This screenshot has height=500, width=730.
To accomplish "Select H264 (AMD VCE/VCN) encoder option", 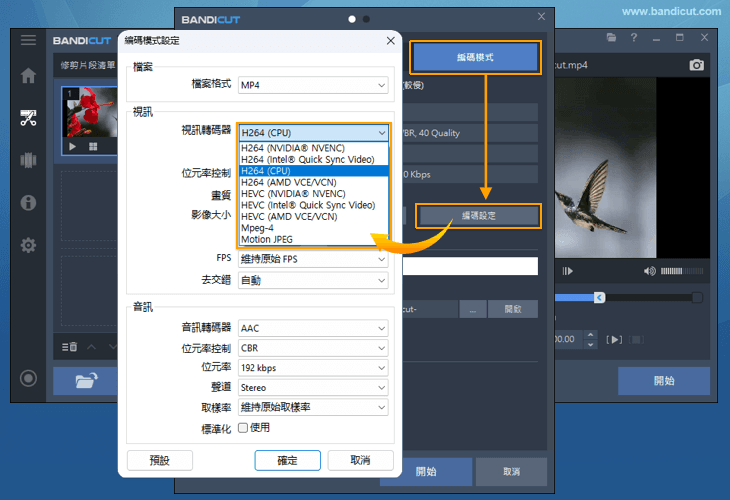I will 314,182.
